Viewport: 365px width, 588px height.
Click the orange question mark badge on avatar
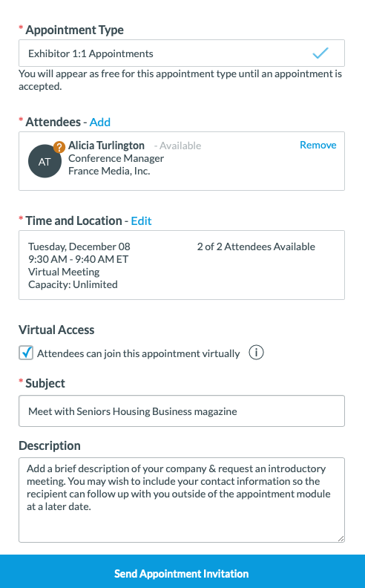pos(59,147)
